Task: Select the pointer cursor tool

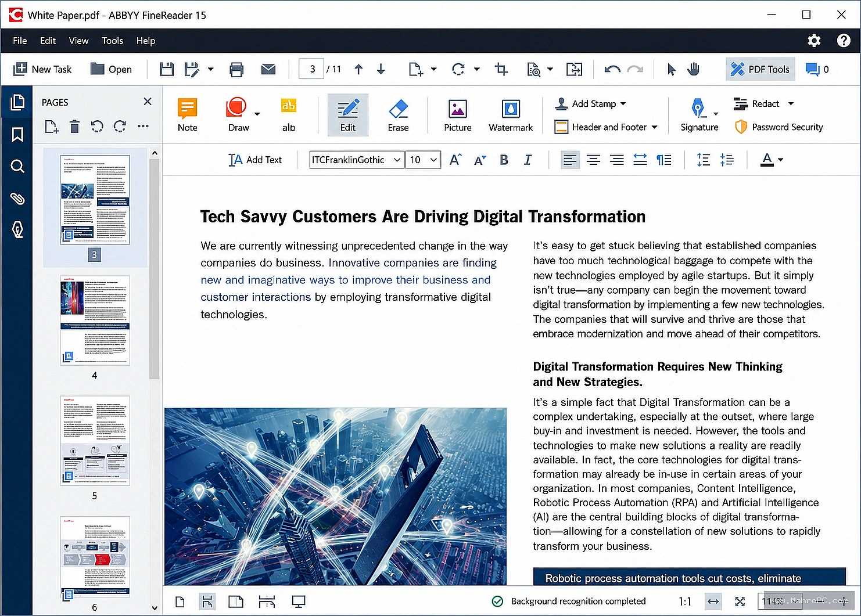Action: pyautogui.click(x=672, y=70)
